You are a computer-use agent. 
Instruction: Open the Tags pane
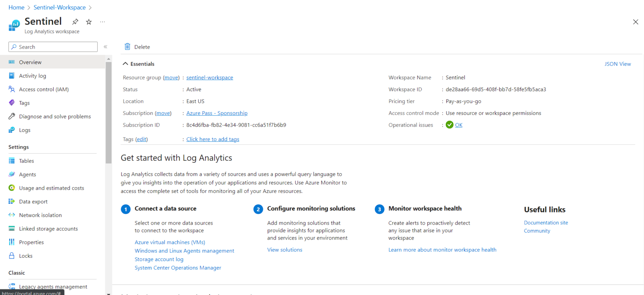coord(26,102)
